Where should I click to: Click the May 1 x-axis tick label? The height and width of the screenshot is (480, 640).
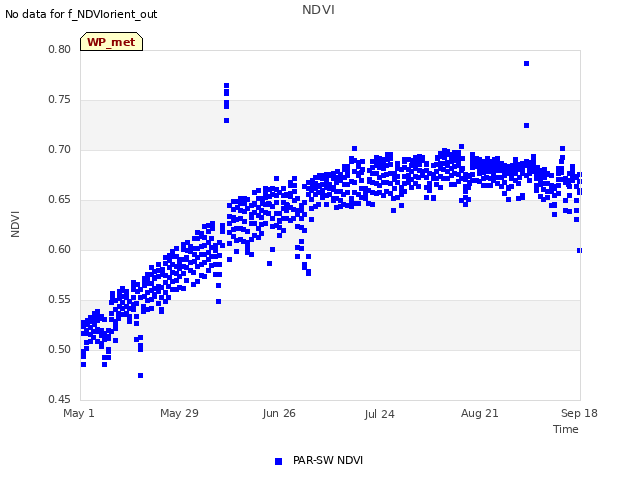pos(79,413)
